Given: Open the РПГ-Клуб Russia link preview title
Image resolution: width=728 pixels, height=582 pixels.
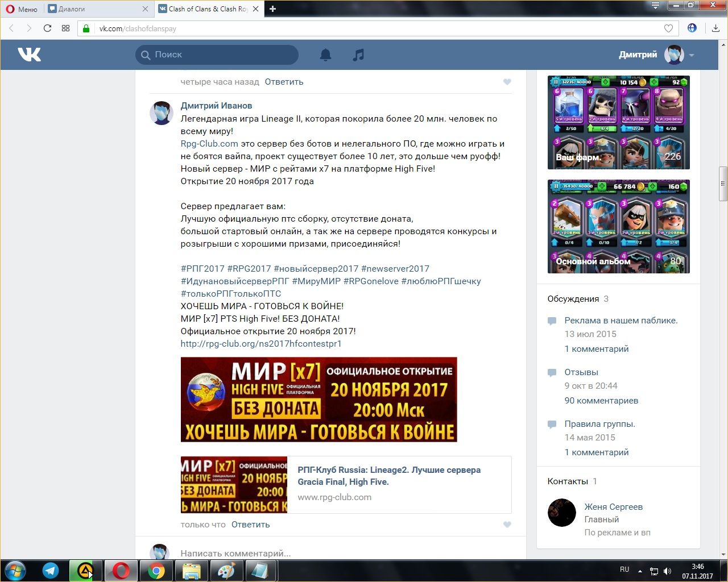Looking at the screenshot, I should pos(389,476).
